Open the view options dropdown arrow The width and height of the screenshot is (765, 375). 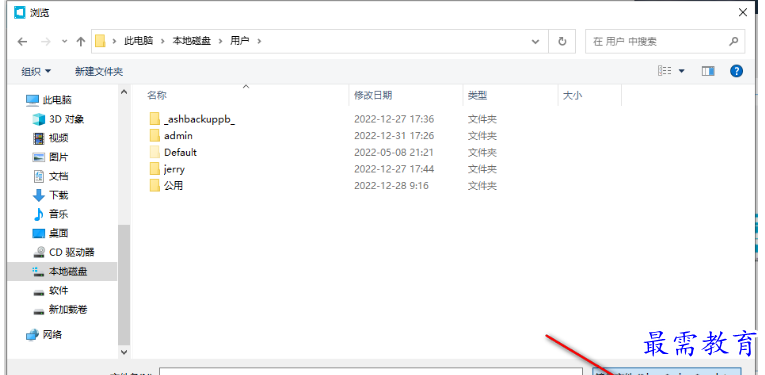coord(682,72)
